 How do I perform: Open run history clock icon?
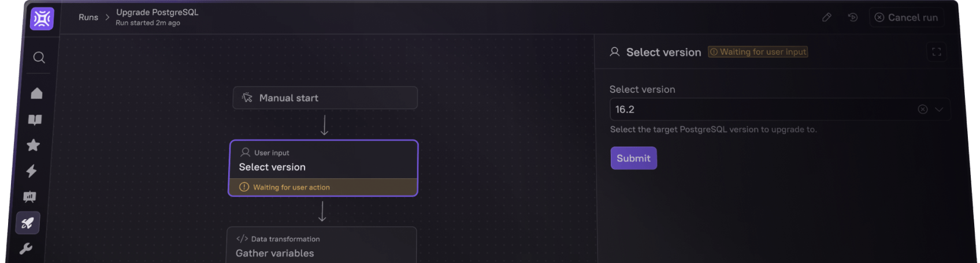(x=853, y=17)
